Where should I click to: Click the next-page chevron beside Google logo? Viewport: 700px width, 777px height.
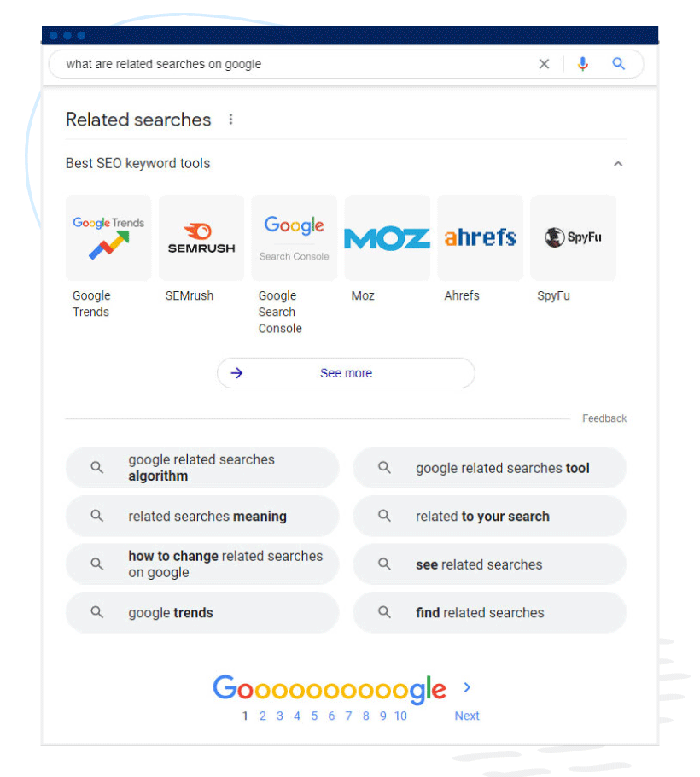coord(467,687)
